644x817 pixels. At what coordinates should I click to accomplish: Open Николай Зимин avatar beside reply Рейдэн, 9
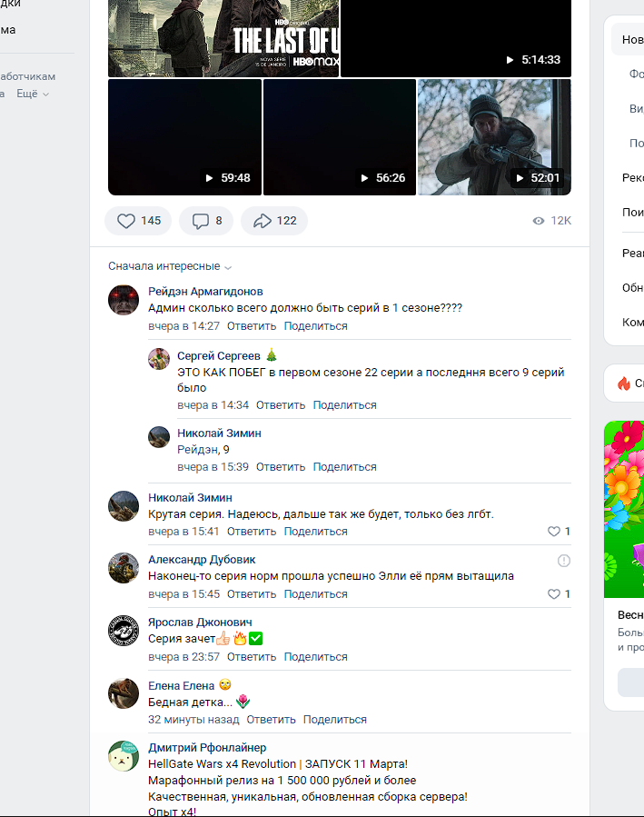(159, 436)
